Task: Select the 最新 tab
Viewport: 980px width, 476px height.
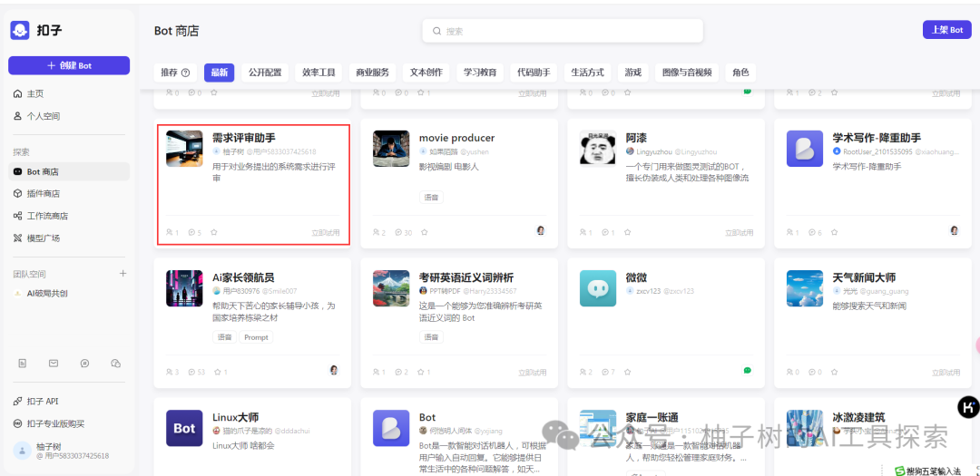Action: 219,73
